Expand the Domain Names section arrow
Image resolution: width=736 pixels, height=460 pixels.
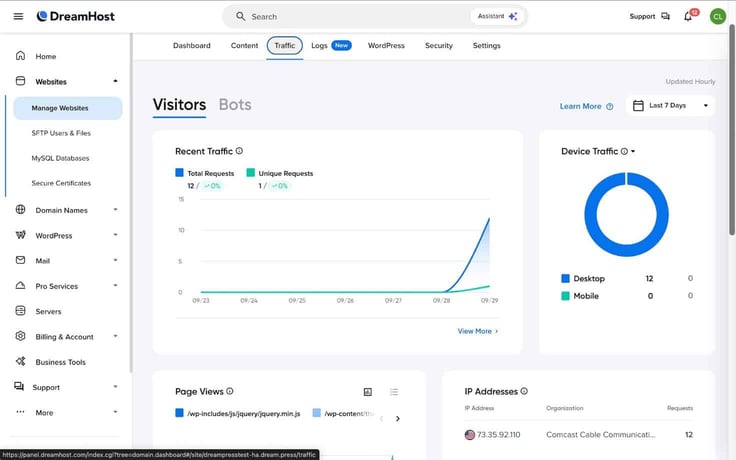pos(115,210)
